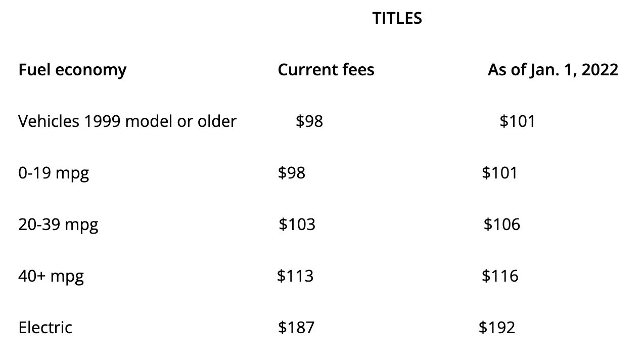
Task: Click the $192 Electric 2022 fee
Action: click(x=497, y=328)
